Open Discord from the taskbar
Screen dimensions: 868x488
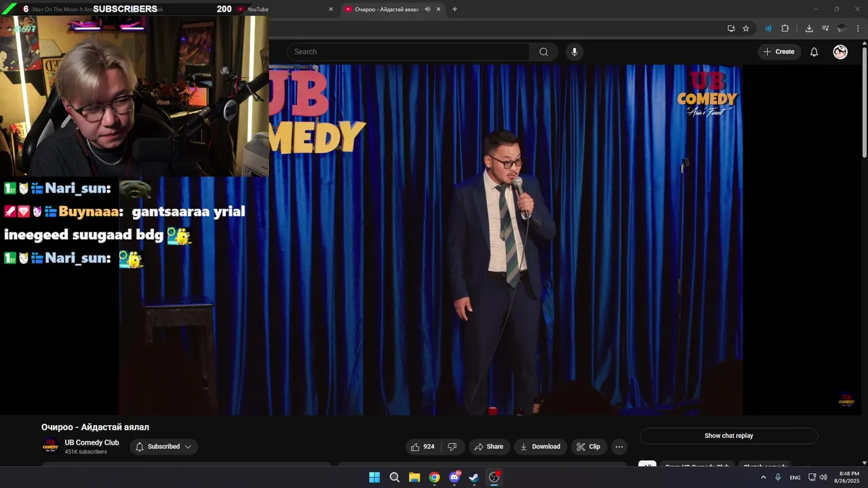pos(454,477)
